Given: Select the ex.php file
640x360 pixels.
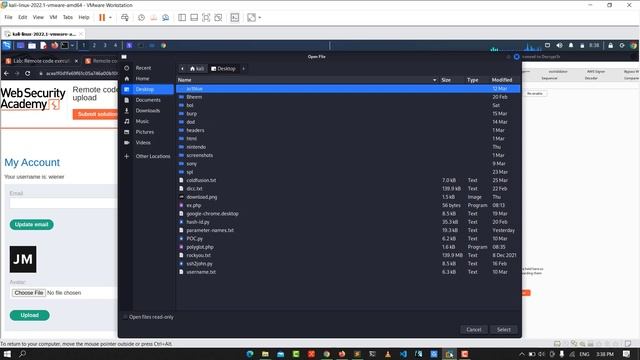Looking at the screenshot, I should [x=348, y=205].
